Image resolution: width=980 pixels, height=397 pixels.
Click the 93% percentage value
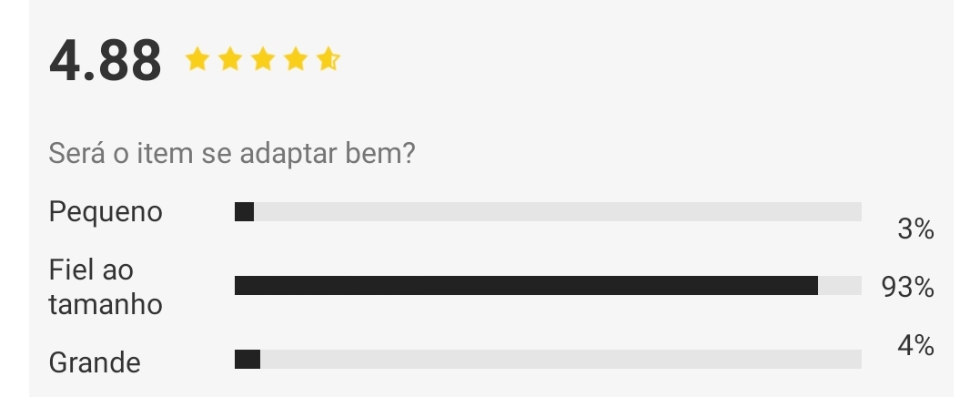tap(907, 288)
